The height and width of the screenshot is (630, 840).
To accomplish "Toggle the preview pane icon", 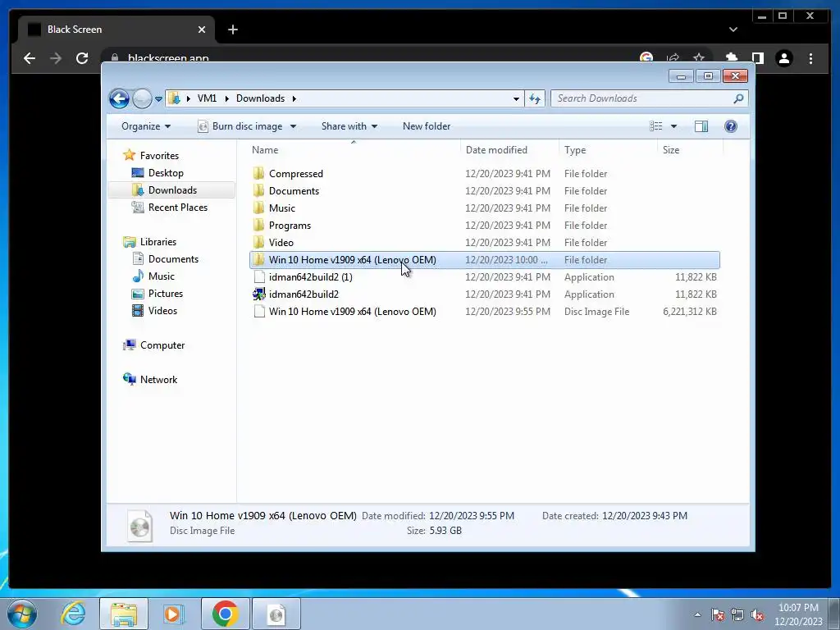I will pos(701,126).
